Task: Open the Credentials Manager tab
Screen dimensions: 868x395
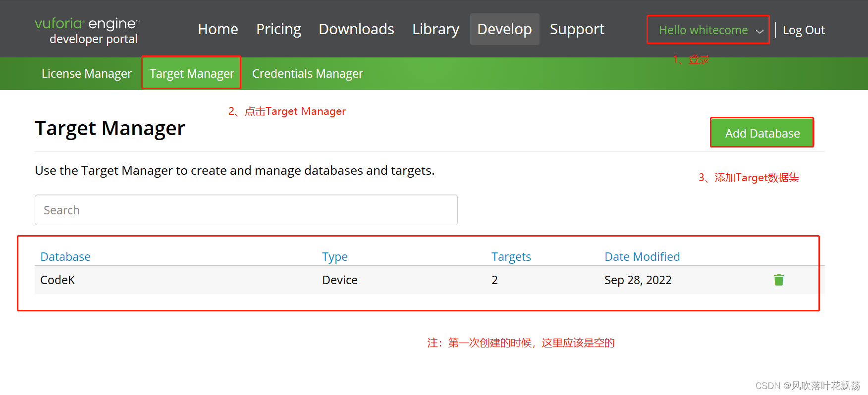Action: [x=308, y=73]
